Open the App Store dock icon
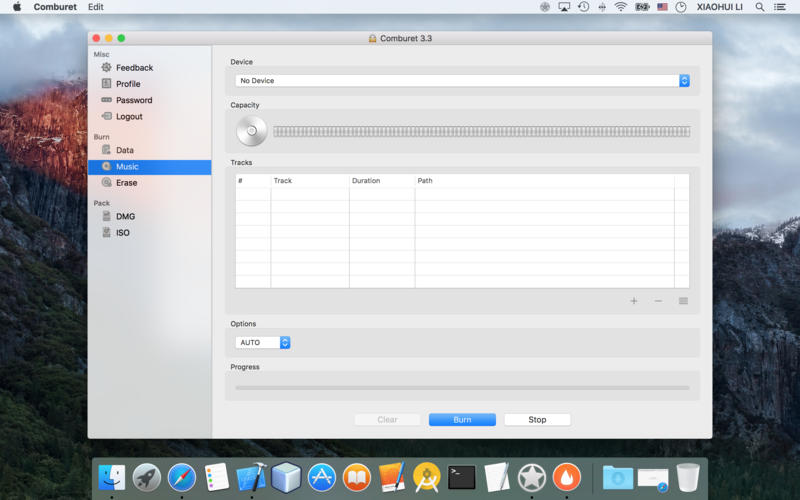The width and height of the screenshot is (800, 500). pyautogui.click(x=321, y=478)
